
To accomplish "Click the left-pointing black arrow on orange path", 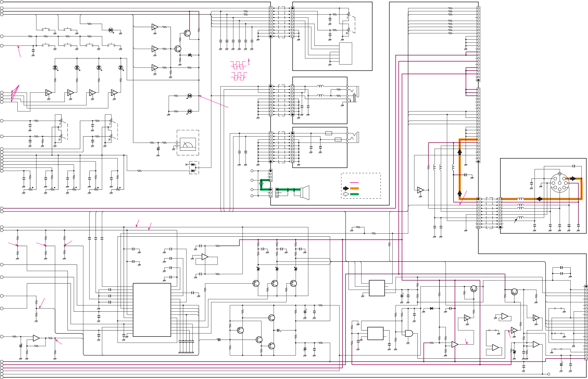I will pyautogui.click(x=539, y=199).
